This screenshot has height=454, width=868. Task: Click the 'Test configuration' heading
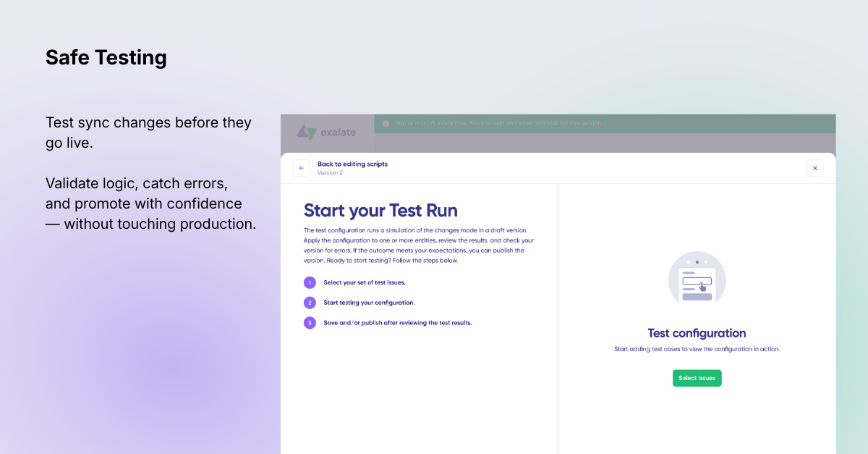pos(697,333)
